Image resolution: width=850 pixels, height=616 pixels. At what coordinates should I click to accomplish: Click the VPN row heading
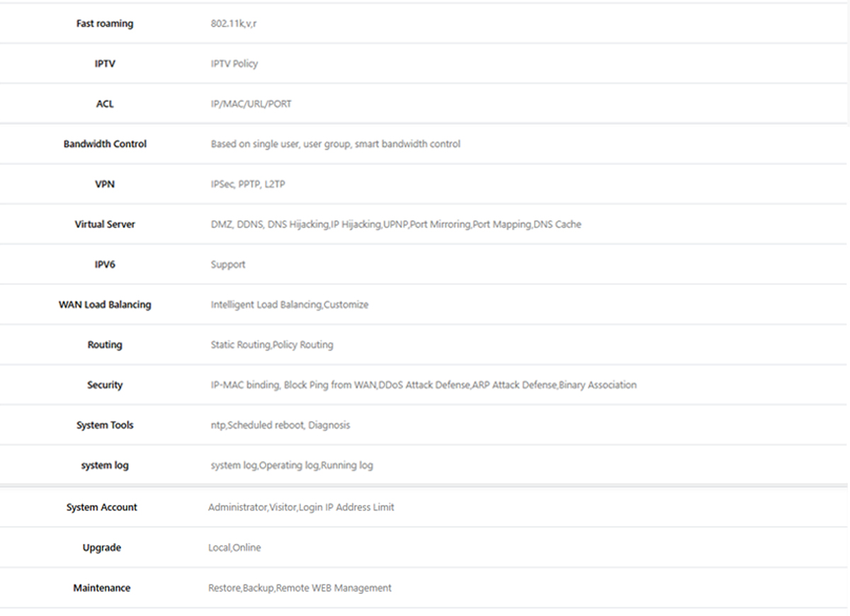point(105,184)
